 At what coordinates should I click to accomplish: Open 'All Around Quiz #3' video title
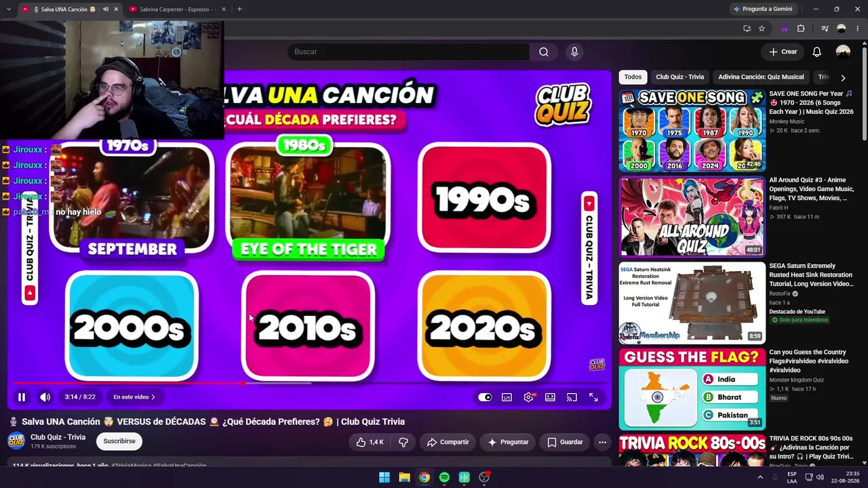click(811, 189)
